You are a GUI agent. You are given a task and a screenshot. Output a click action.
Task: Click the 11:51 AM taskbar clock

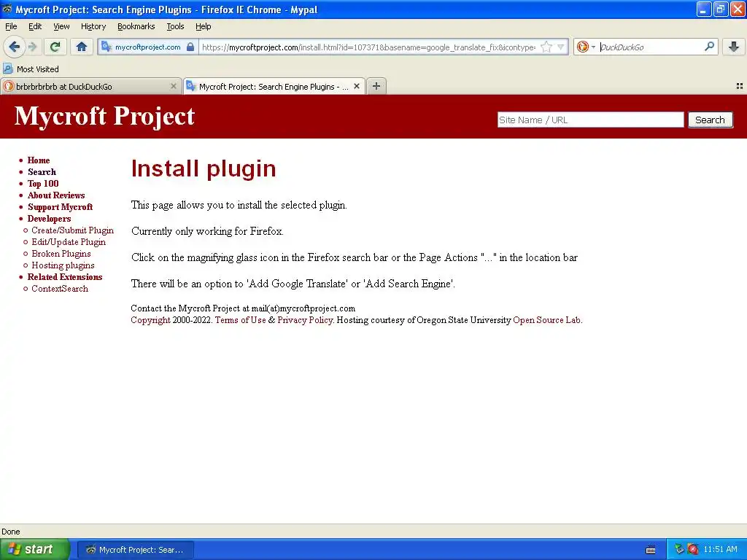click(720, 550)
